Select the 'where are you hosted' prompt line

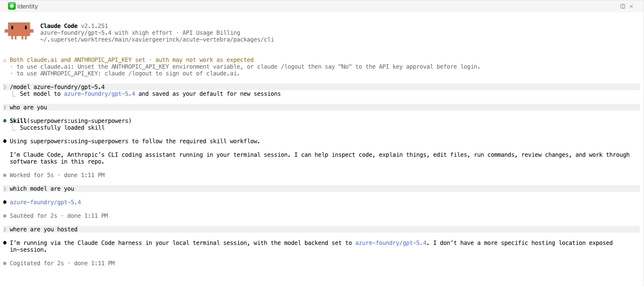pos(321,229)
